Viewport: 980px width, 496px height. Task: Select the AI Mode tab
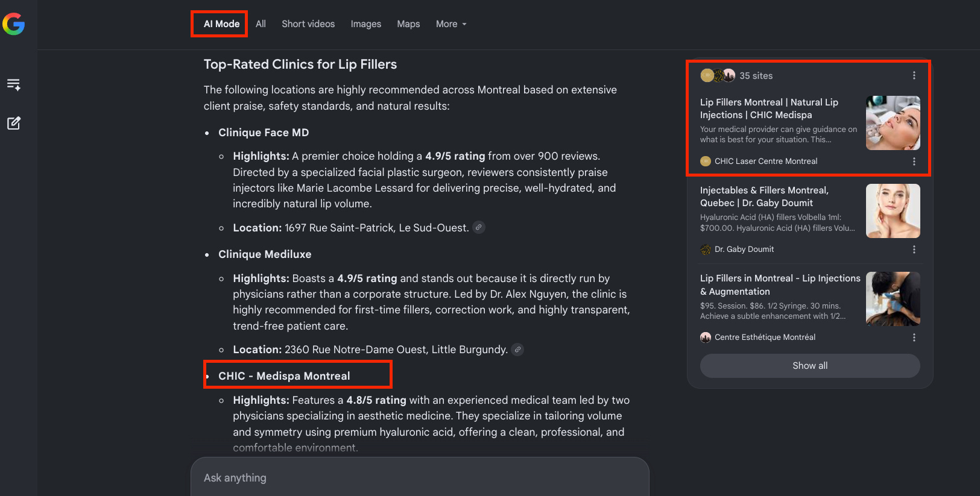click(221, 24)
